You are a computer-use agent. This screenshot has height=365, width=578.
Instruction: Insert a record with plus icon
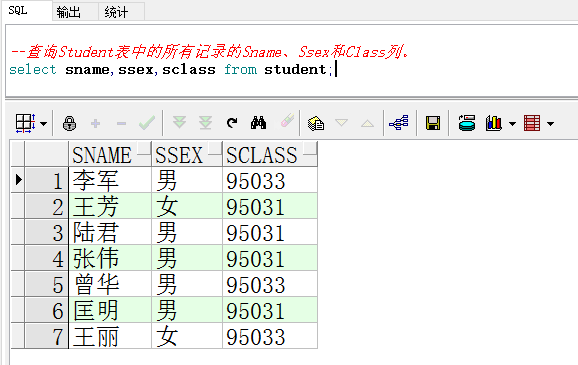[95, 123]
